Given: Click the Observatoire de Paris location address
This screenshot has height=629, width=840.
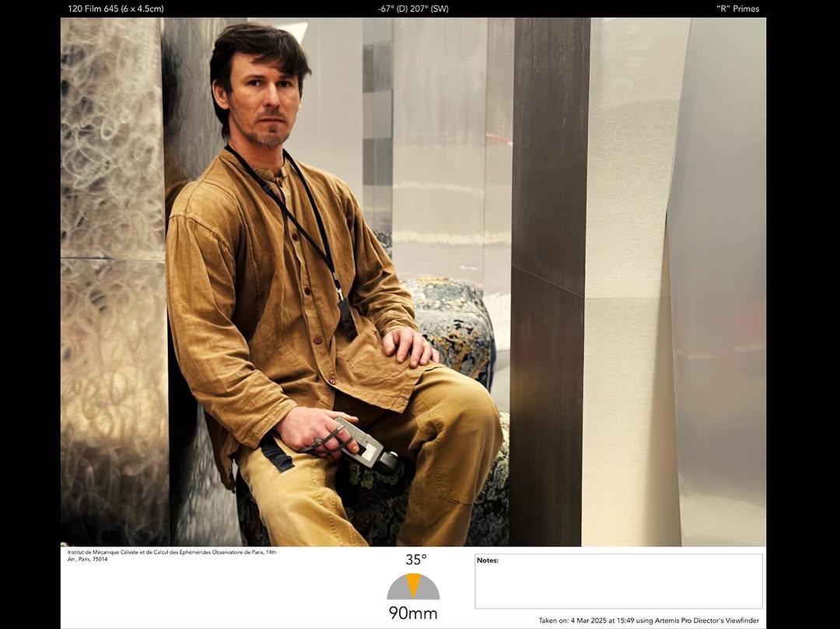Looking at the screenshot, I should (x=171, y=555).
